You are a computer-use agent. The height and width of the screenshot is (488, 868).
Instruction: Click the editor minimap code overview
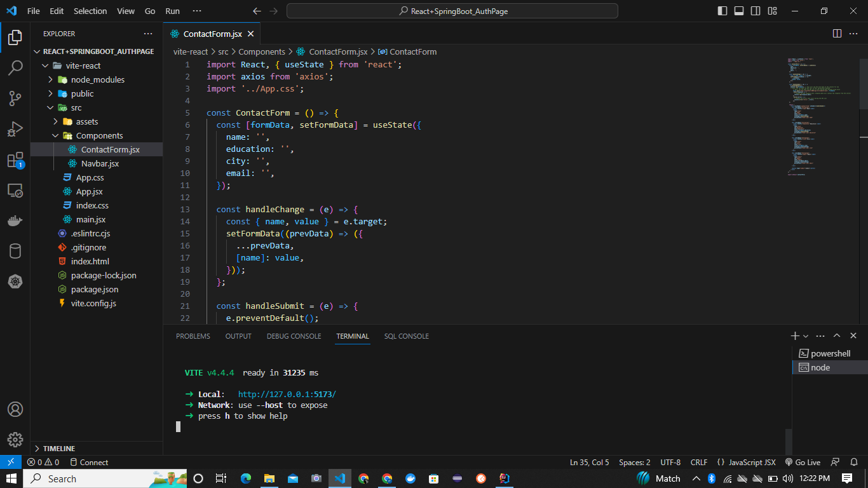coord(822,116)
